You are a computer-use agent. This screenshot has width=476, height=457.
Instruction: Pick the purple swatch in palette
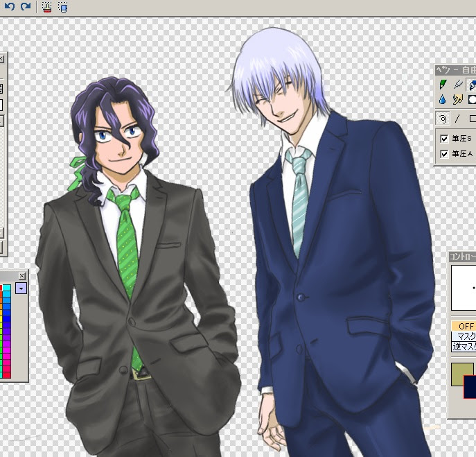(7, 337)
